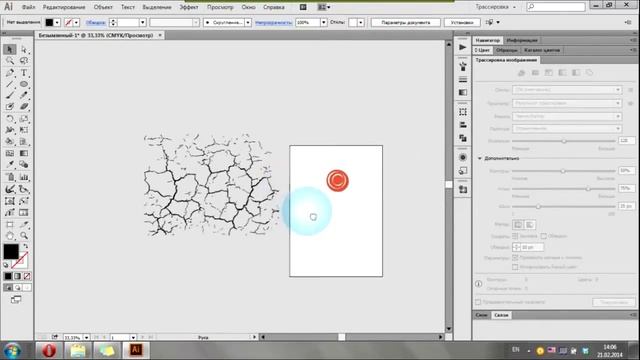Open the Pathfinder panel icon in dock
Viewport: 640px width, 360px height.
point(462,138)
